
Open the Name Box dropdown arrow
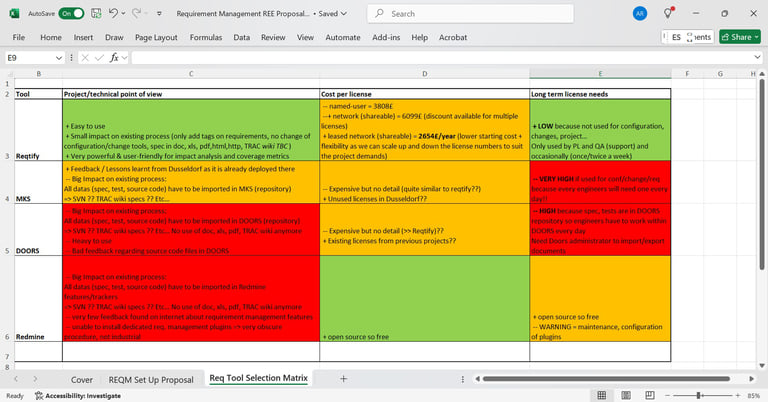pos(59,58)
